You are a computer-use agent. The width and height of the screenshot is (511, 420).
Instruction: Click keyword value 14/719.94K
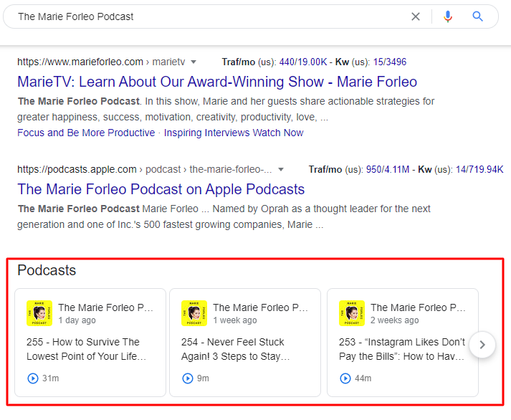pyautogui.click(x=479, y=169)
